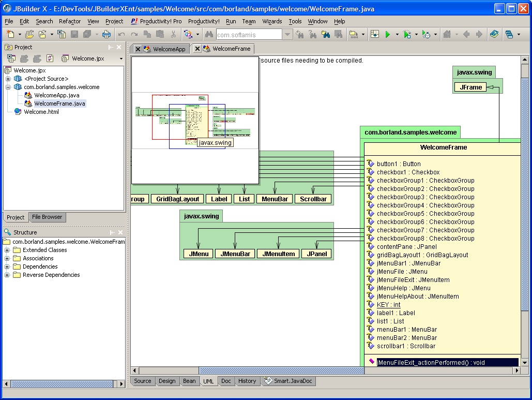Expand the Dependencies folder
This screenshot has width=532, height=400.
[x=7, y=266]
